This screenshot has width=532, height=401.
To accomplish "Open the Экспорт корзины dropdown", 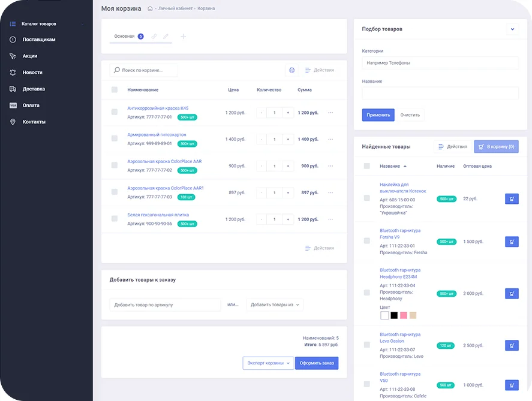I will click(268, 363).
